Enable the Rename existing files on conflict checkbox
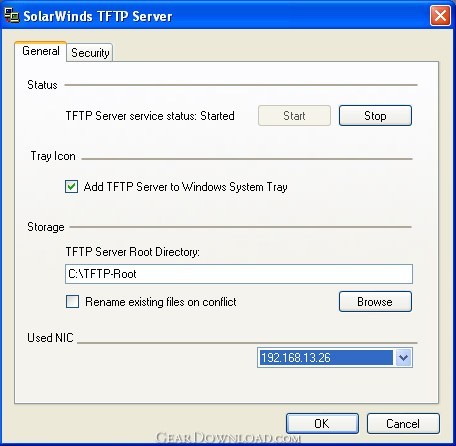The height and width of the screenshot is (446, 456). coord(72,302)
